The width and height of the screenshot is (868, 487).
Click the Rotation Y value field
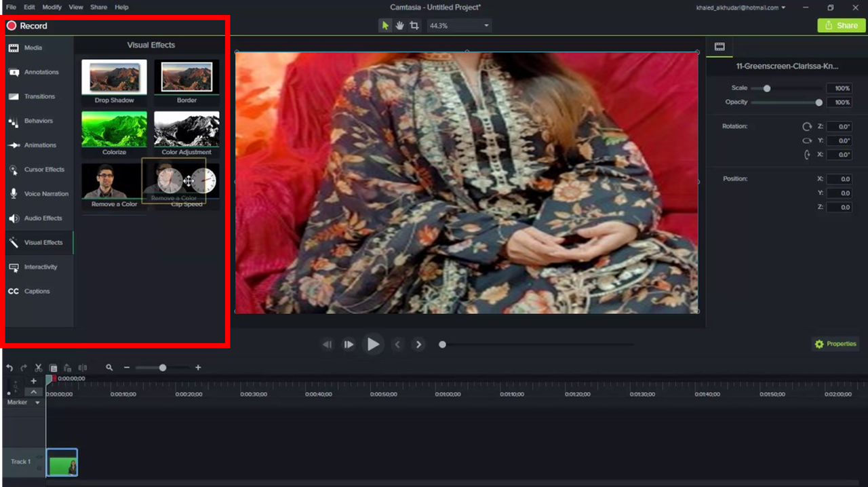click(x=840, y=141)
